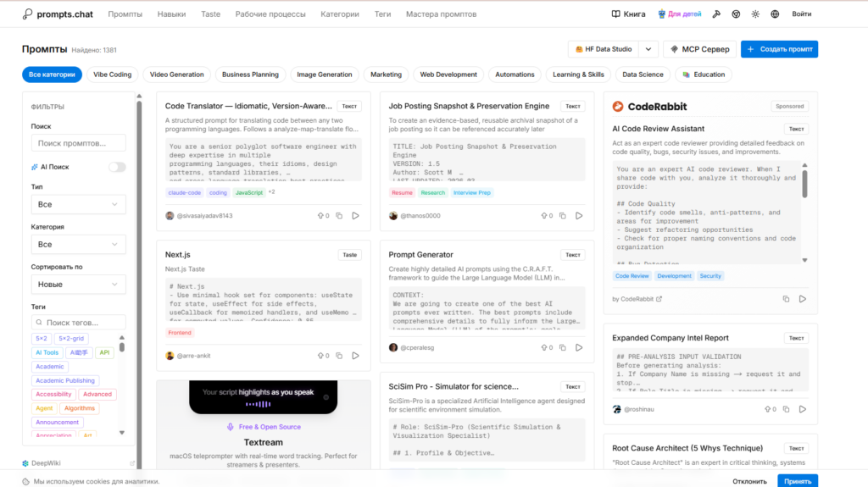Select the AI Tools tag

click(47, 352)
